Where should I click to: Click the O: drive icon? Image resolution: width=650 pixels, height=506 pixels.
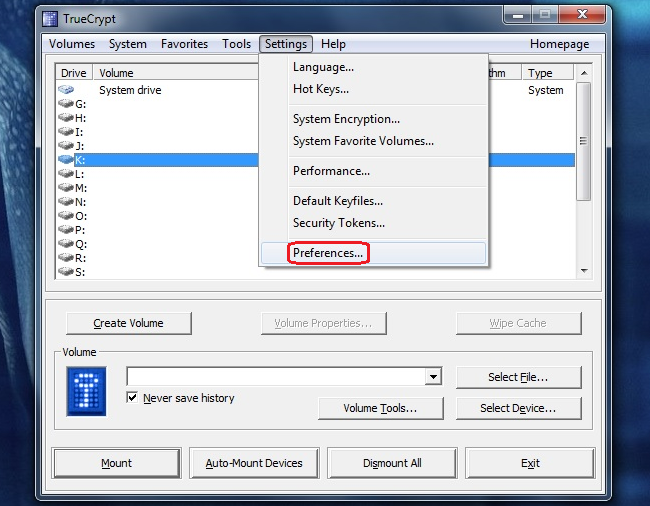tap(66, 215)
